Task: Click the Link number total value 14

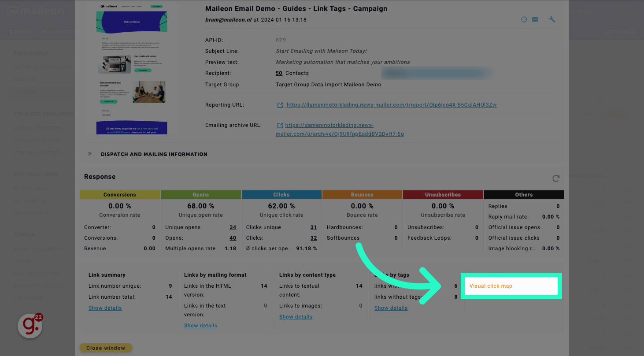Action: [x=169, y=297]
